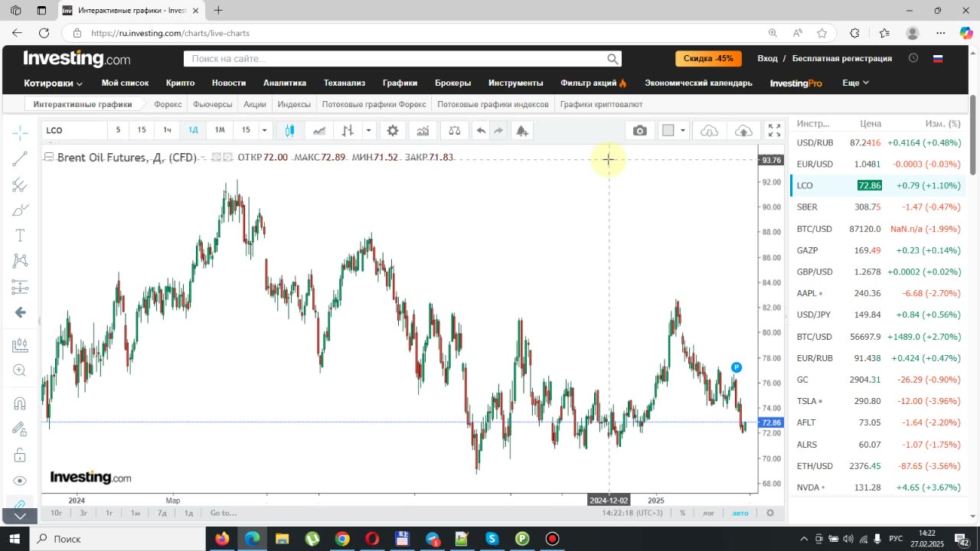Screen dimensions: 980x551
Task: Toggle lock all drawing tools
Action: point(20,455)
